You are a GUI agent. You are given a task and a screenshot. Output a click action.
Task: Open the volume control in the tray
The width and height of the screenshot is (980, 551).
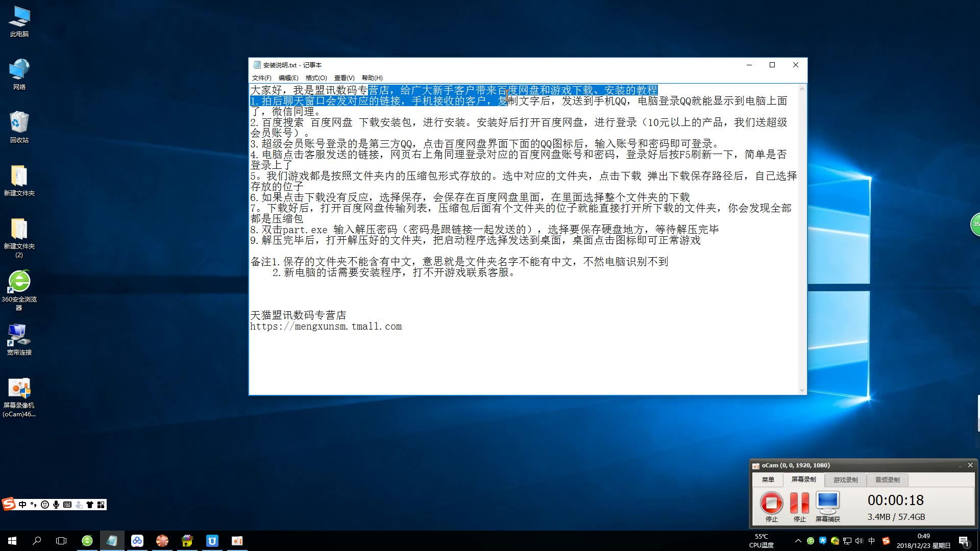[860, 541]
